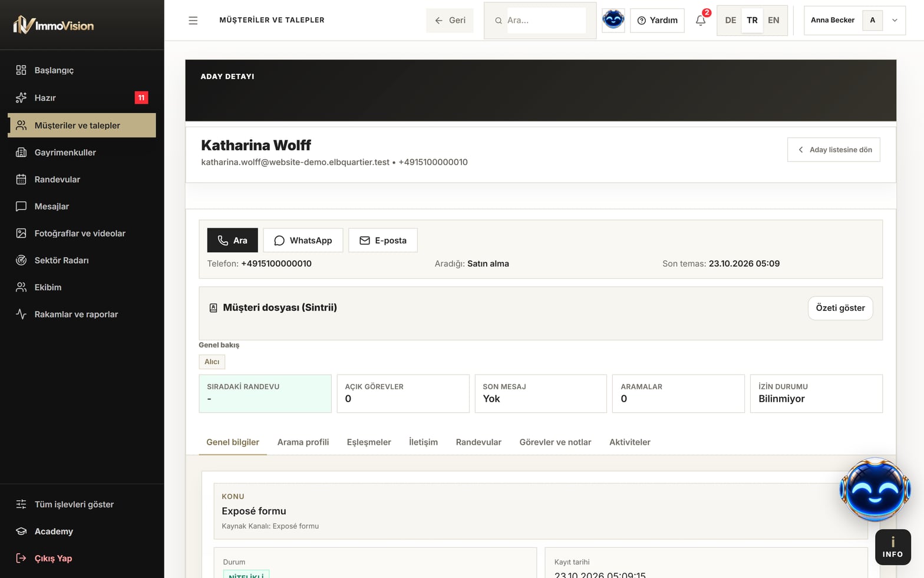
Task: Select the Genel bilgiler tab
Action: 233,442
